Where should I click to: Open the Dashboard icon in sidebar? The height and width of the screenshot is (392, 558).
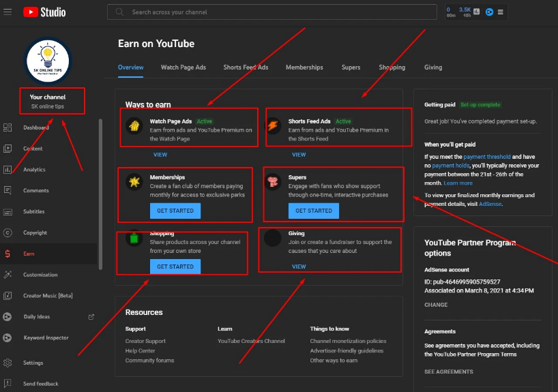click(x=8, y=127)
